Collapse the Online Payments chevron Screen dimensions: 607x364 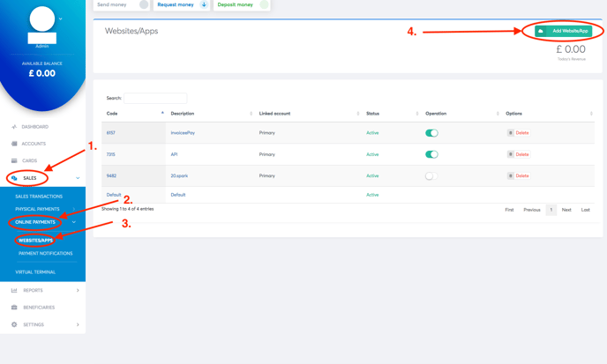pos(74,222)
